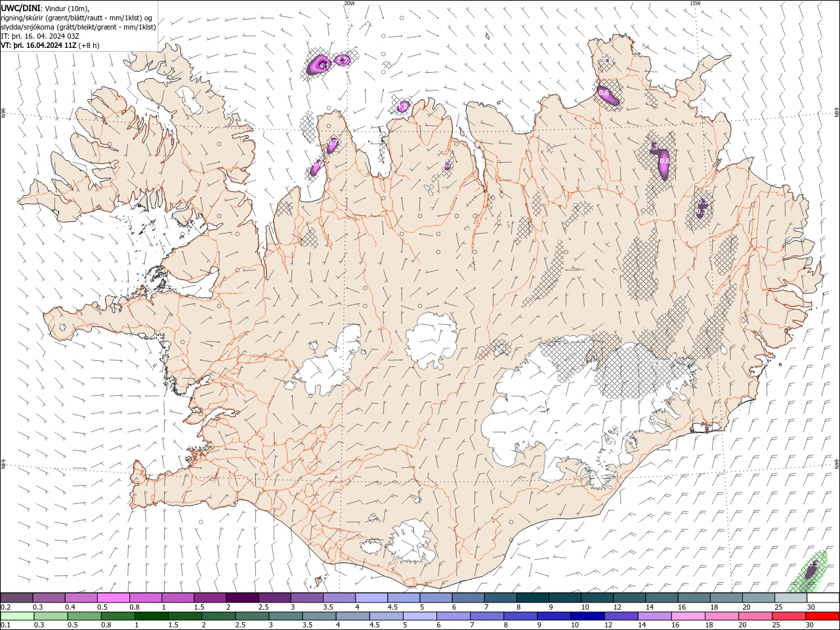The height and width of the screenshot is (630, 840).
Task: Click the 15W longitude label
Action: click(x=695, y=3)
